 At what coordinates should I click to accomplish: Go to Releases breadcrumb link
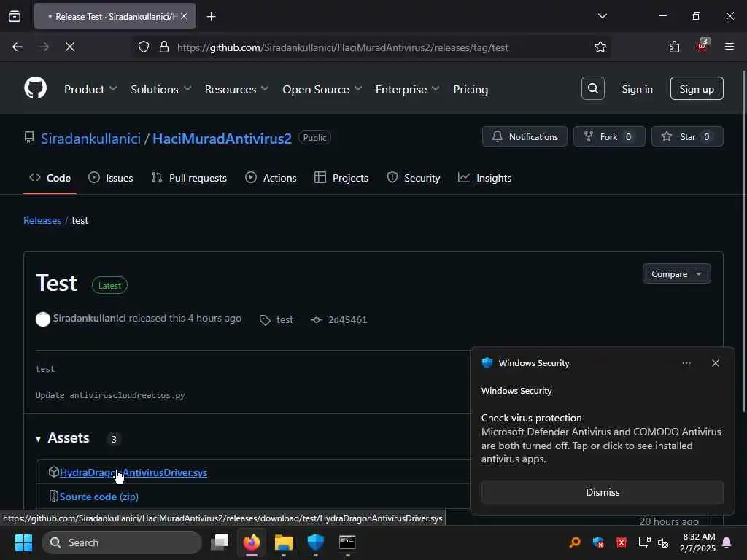(x=42, y=220)
